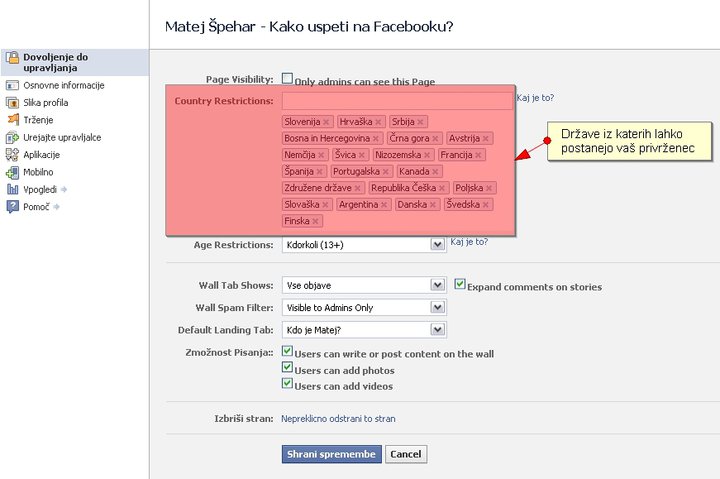Remove Hrvaška country tag
This screenshot has height=479, width=720.
click(378, 122)
